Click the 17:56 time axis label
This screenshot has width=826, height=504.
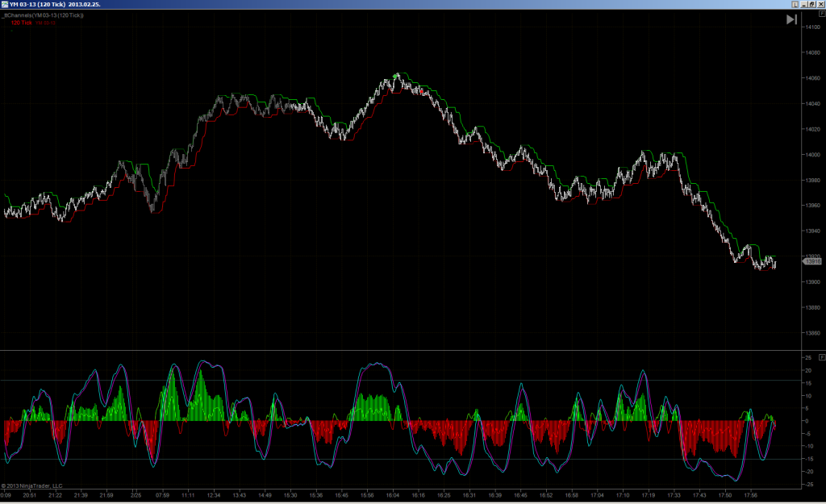click(x=751, y=496)
